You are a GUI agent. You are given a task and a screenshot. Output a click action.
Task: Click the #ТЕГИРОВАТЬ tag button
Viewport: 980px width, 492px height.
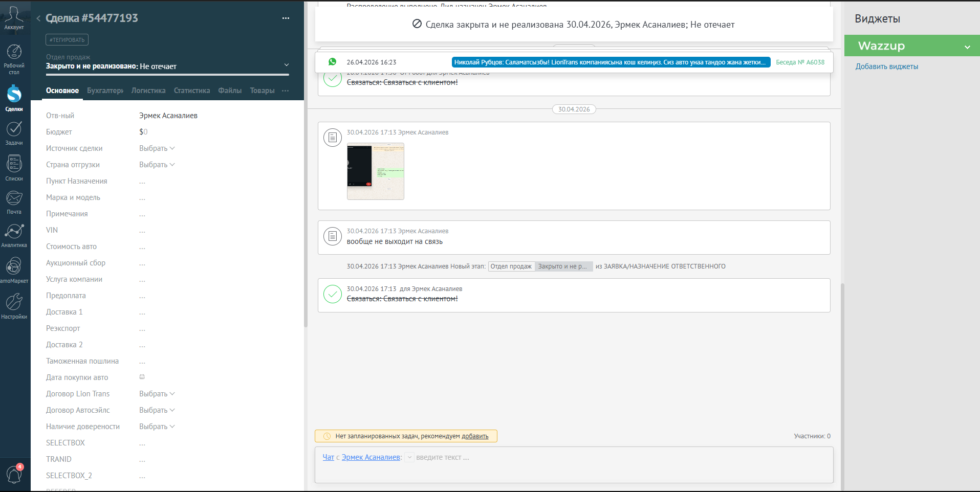pyautogui.click(x=67, y=40)
